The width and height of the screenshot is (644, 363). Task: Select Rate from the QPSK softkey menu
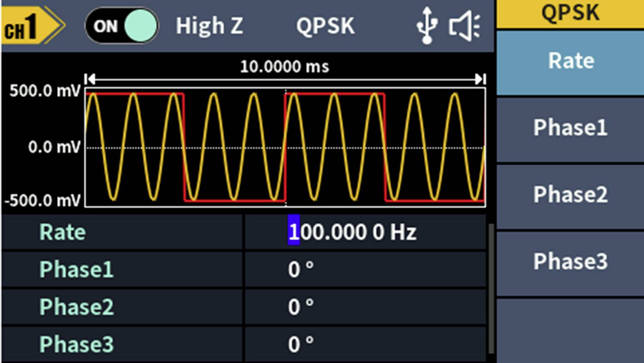tap(570, 61)
